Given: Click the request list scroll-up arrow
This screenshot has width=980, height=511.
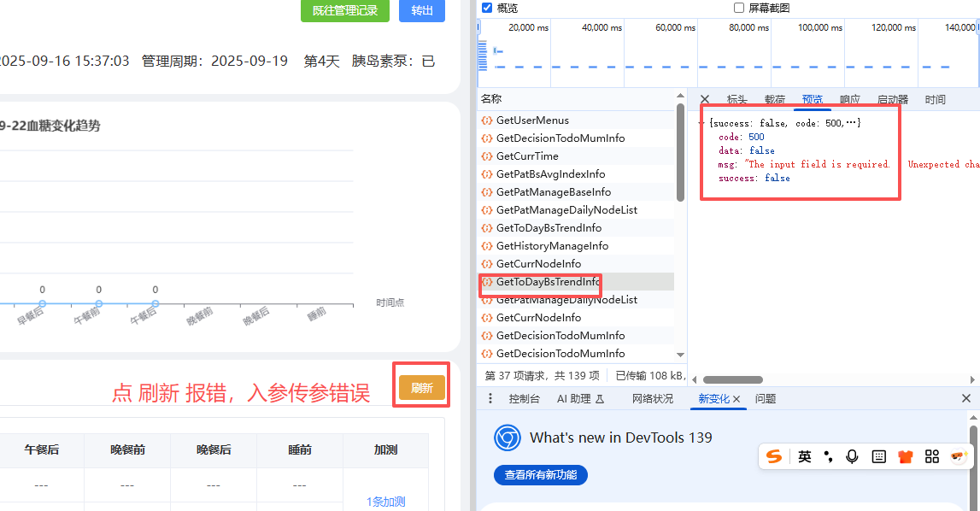Looking at the screenshot, I should tap(680, 96).
